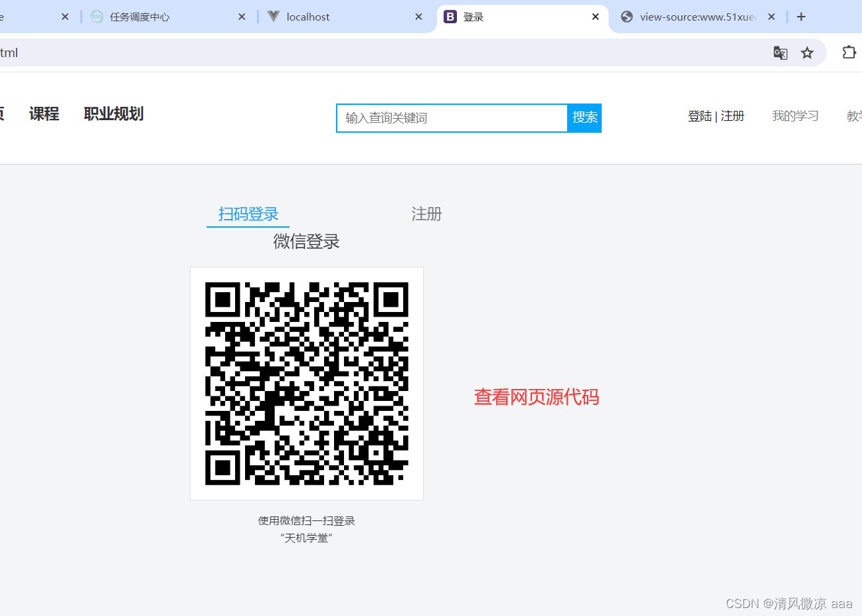
Task: Switch to the 注册 tab below header
Action: 426,214
